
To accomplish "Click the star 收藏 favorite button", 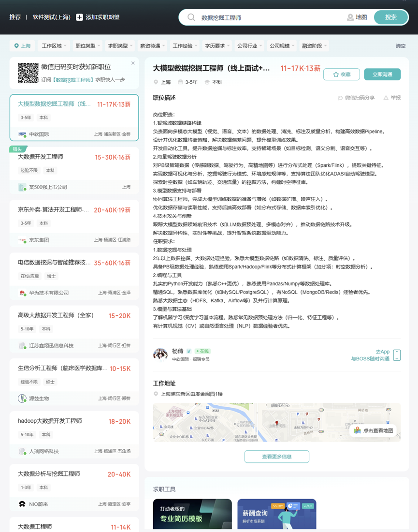I will click(341, 74).
